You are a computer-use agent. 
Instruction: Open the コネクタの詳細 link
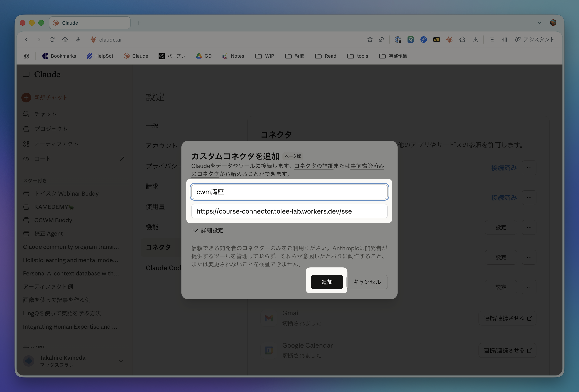tap(314, 166)
